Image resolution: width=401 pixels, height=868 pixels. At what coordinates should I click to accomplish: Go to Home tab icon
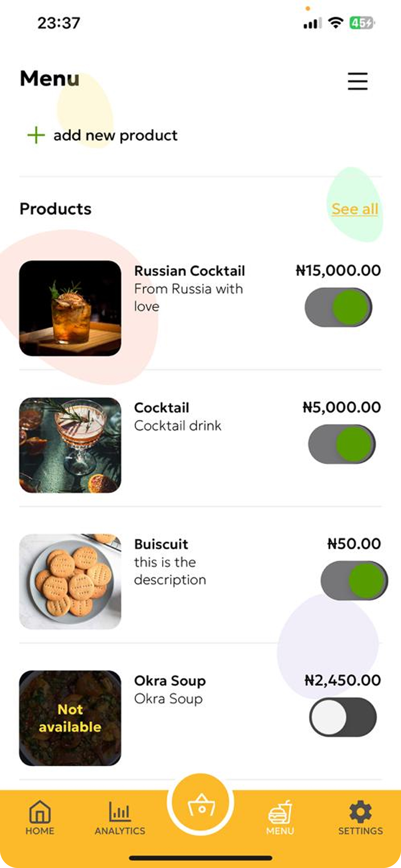click(x=40, y=811)
